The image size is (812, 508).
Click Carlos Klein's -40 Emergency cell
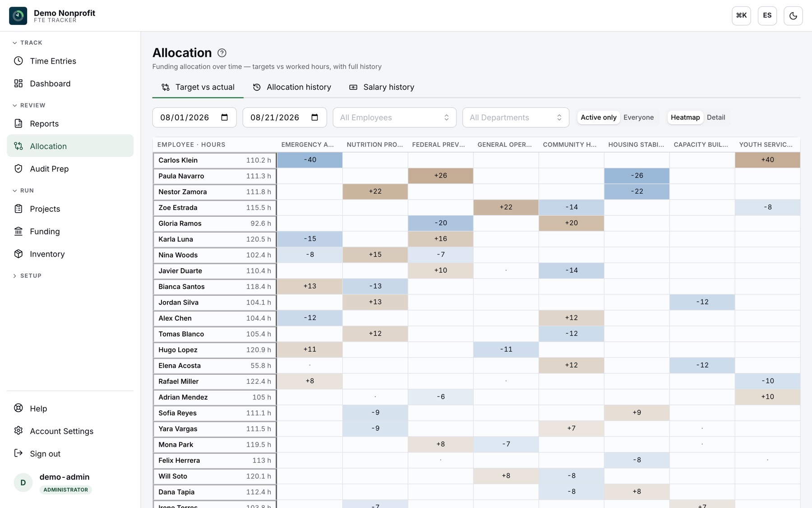click(x=310, y=160)
